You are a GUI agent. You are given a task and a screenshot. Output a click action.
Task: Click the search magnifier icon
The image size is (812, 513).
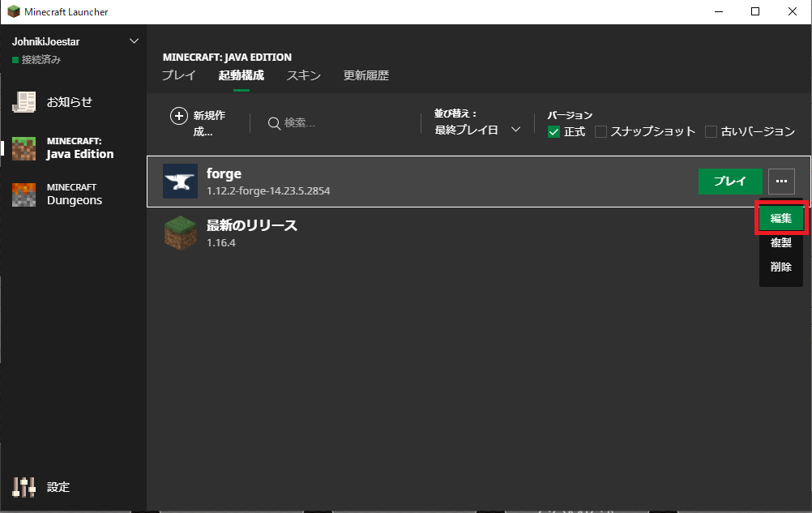tap(274, 123)
